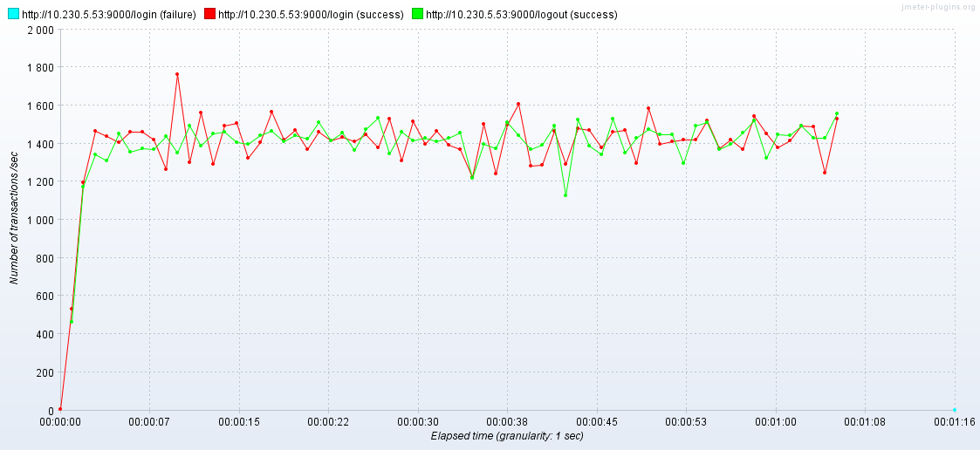This screenshot has height=450, width=980.
Task: Click the x-axis label '00:00:00'
Action: pyautogui.click(x=60, y=422)
